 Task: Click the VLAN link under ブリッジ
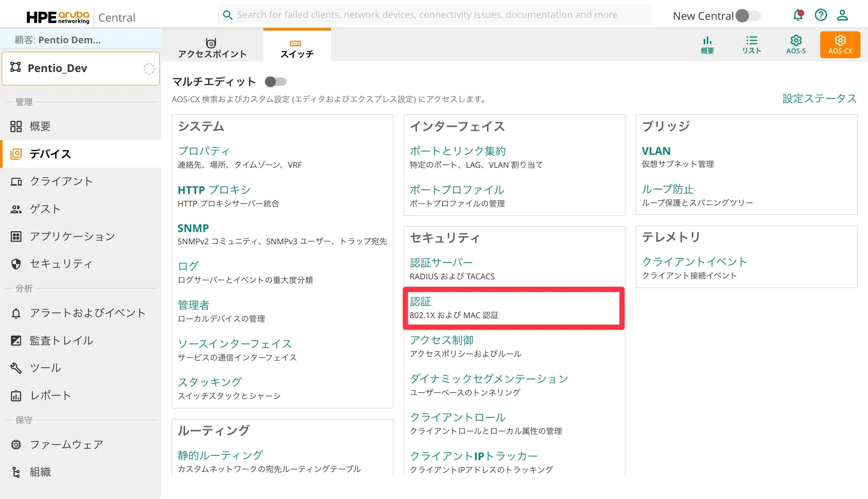pos(656,151)
